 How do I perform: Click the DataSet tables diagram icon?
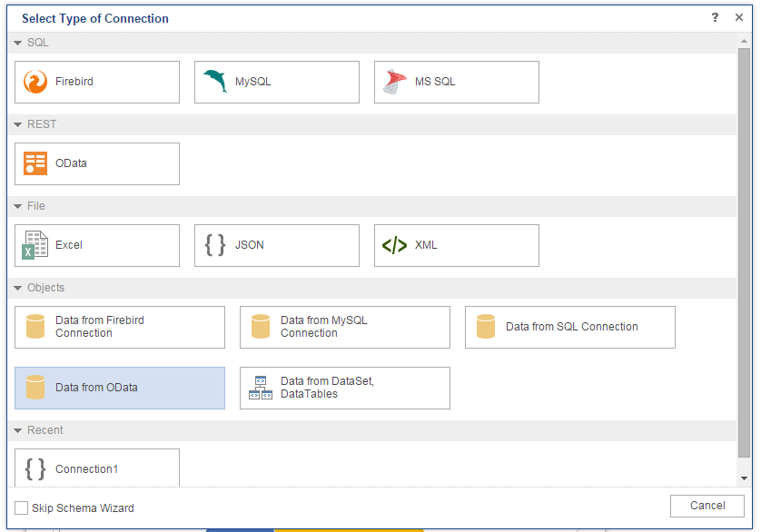click(x=261, y=388)
